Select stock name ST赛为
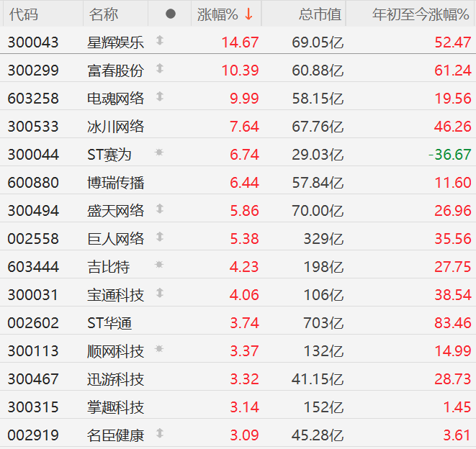The width and height of the screenshot is (476, 449). [x=109, y=155]
